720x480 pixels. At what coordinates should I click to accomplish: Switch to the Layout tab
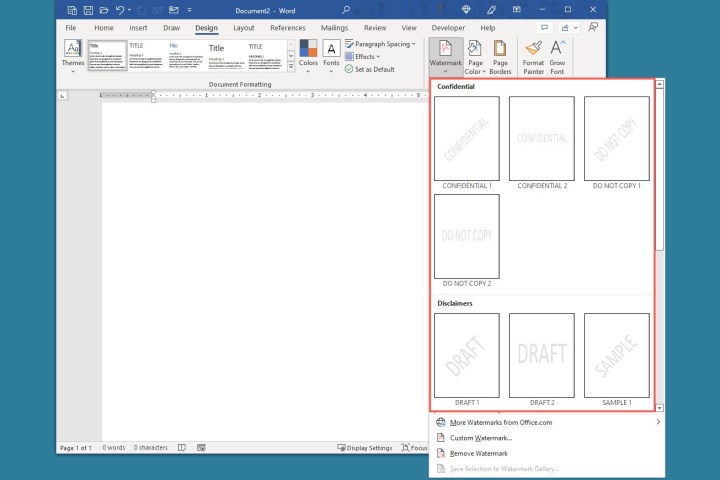point(244,28)
